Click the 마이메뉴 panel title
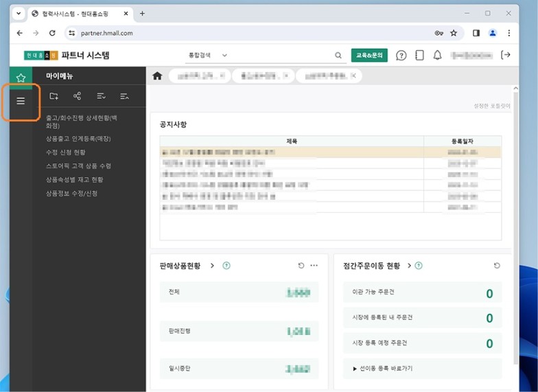This screenshot has width=538, height=392. (59, 76)
